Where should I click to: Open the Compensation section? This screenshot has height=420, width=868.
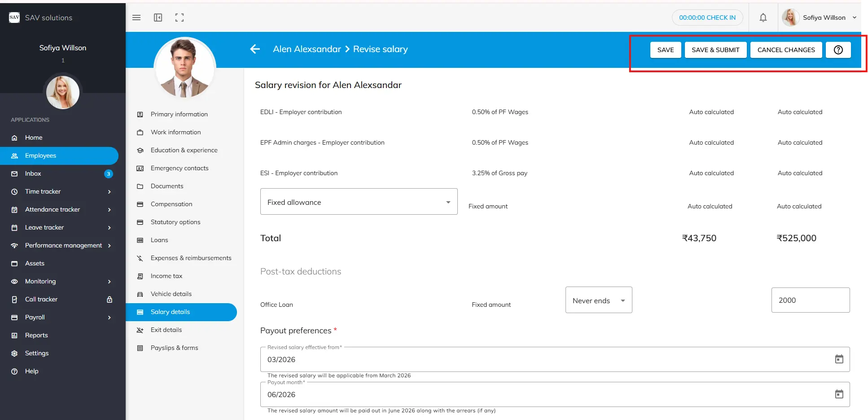click(171, 204)
